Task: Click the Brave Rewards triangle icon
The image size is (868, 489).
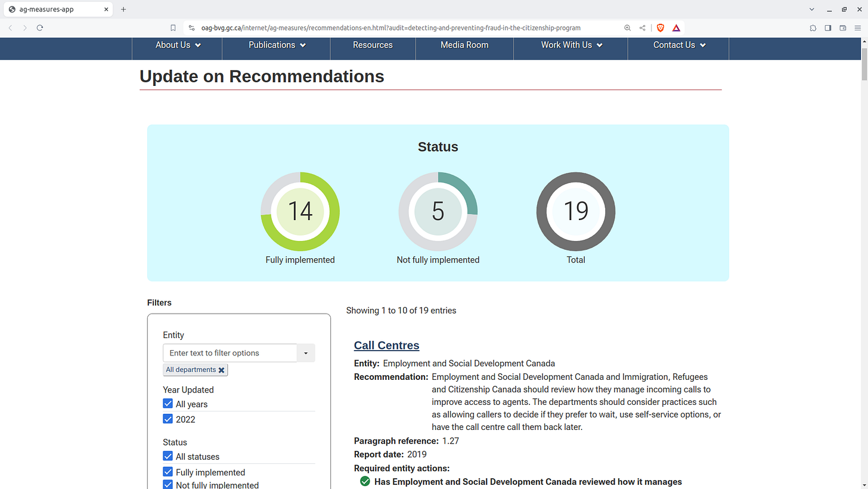Action: click(676, 28)
